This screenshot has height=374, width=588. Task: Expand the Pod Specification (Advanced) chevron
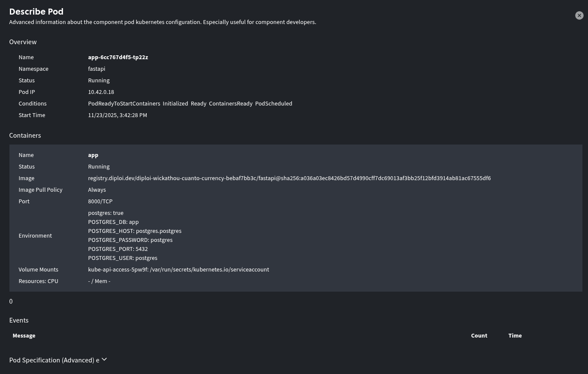104,359
